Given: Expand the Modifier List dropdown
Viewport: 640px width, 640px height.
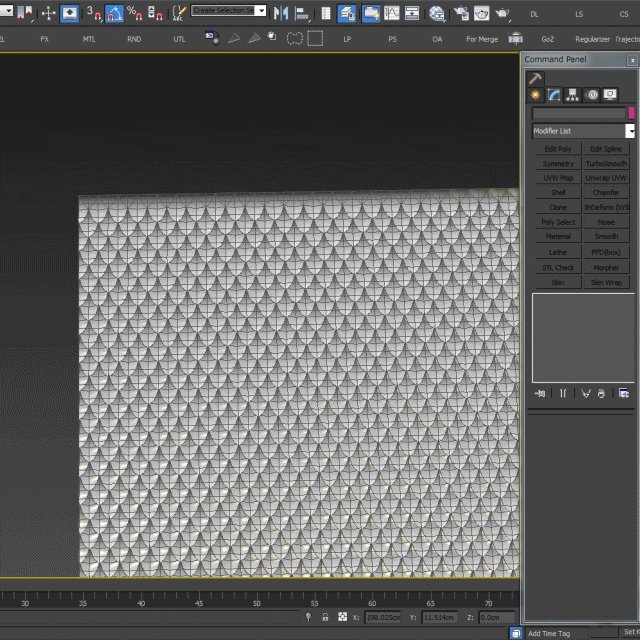Looking at the screenshot, I should point(631,131).
